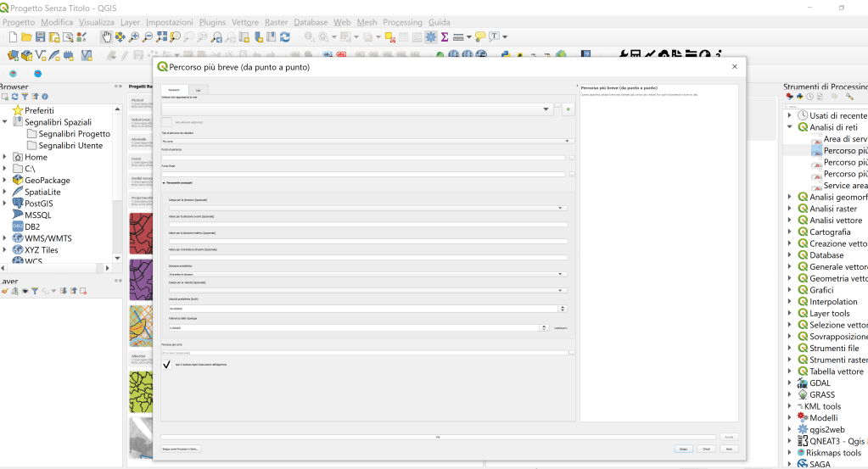The width and height of the screenshot is (868, 469).
Task: Click the Esegui button
Action: click(x=683, y=449)
